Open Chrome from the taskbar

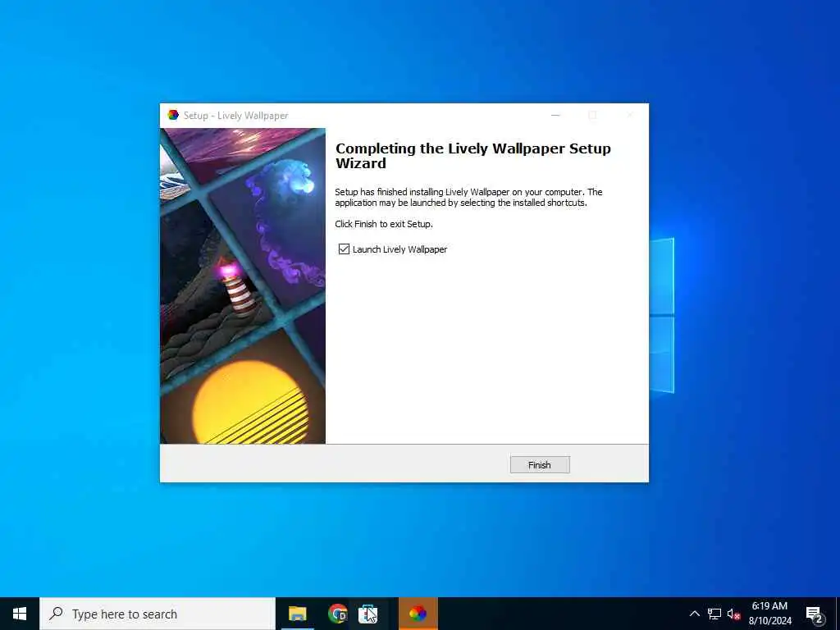(337, 614)
